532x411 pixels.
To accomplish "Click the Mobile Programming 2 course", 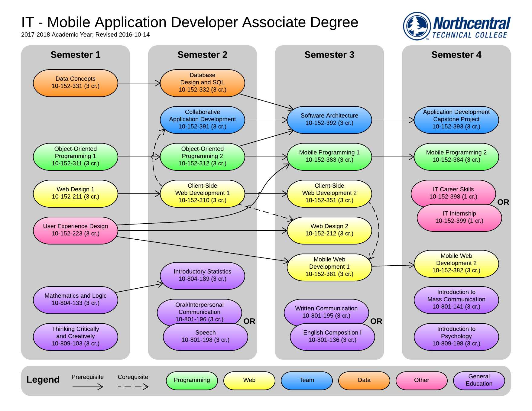I will pos(456,157).
